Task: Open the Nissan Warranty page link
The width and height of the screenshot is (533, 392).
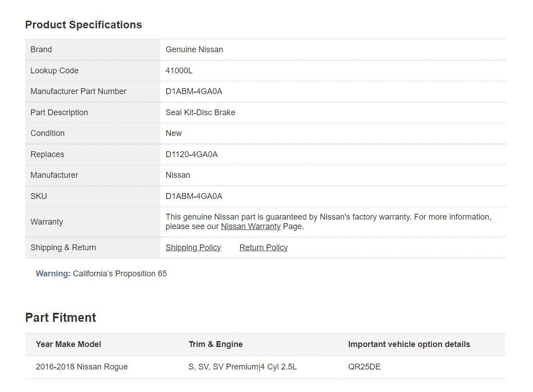Action: tap(251, 226)
